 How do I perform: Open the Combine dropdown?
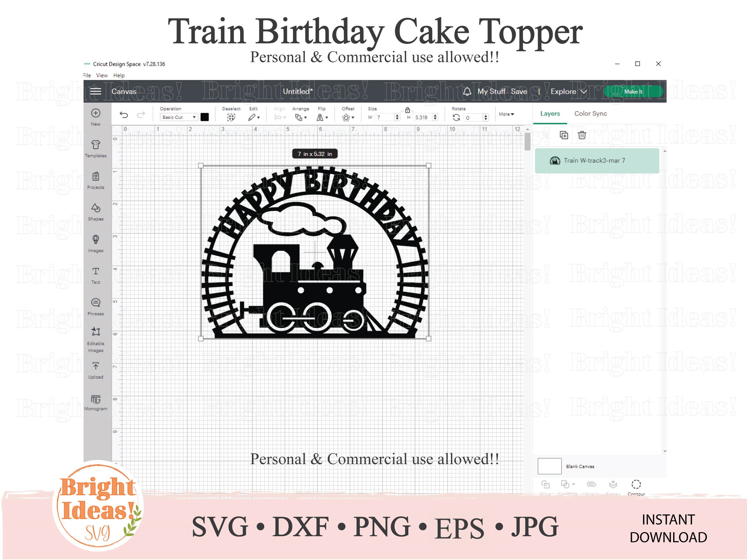567,485
